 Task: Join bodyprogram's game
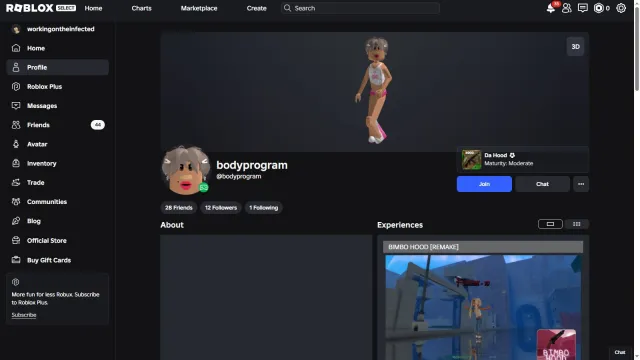coord(484,184)
